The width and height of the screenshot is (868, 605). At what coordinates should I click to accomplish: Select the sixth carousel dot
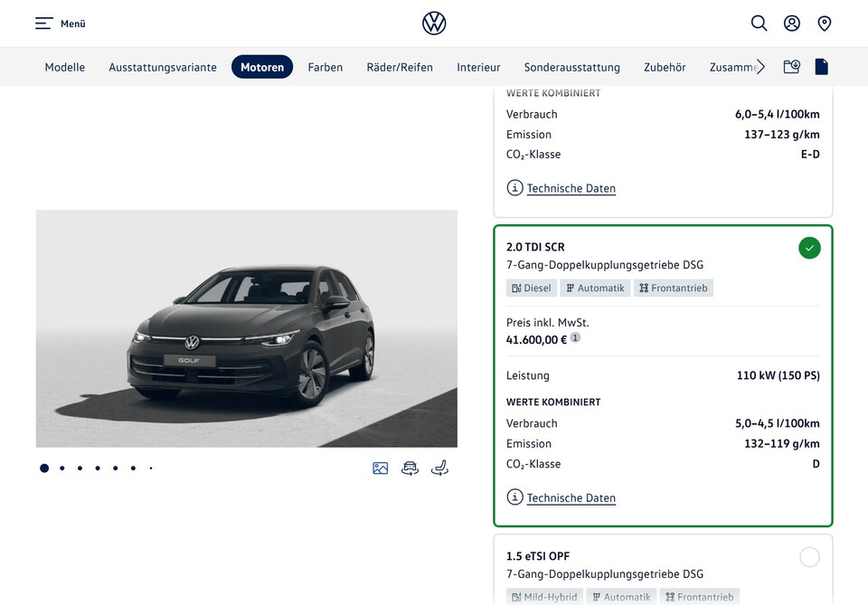click(133, 468)
